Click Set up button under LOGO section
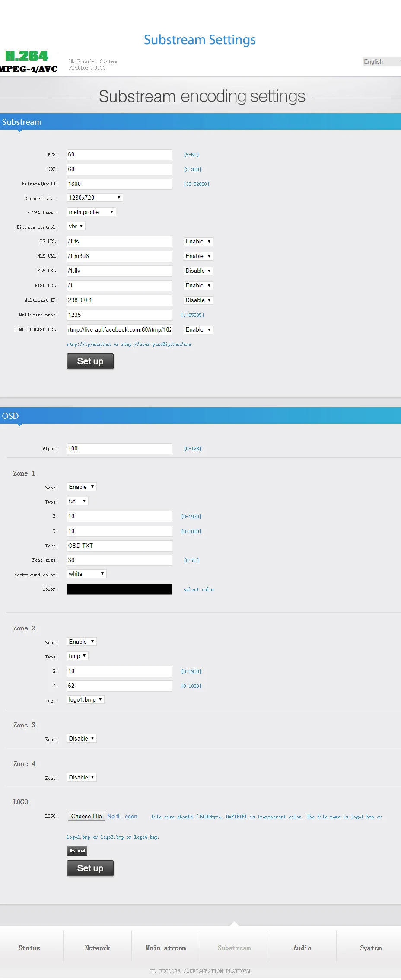 (90, 868)
